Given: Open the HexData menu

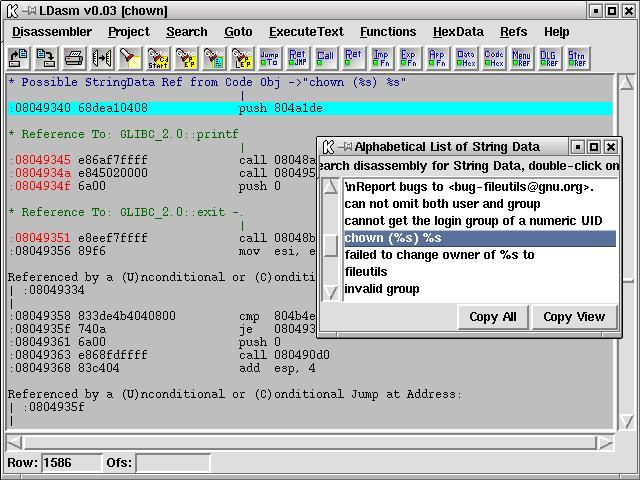Looking at the screenshot, I should [x=458, y=32].
